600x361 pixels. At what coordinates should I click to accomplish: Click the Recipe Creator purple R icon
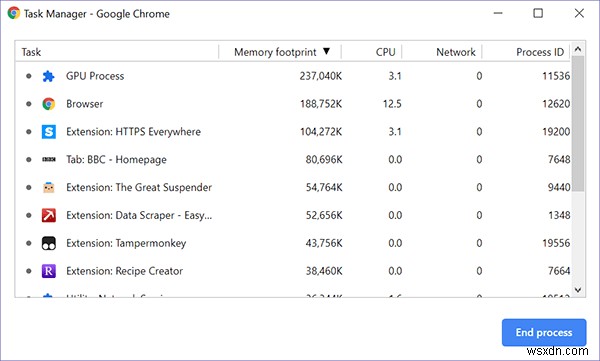point(49,271)
